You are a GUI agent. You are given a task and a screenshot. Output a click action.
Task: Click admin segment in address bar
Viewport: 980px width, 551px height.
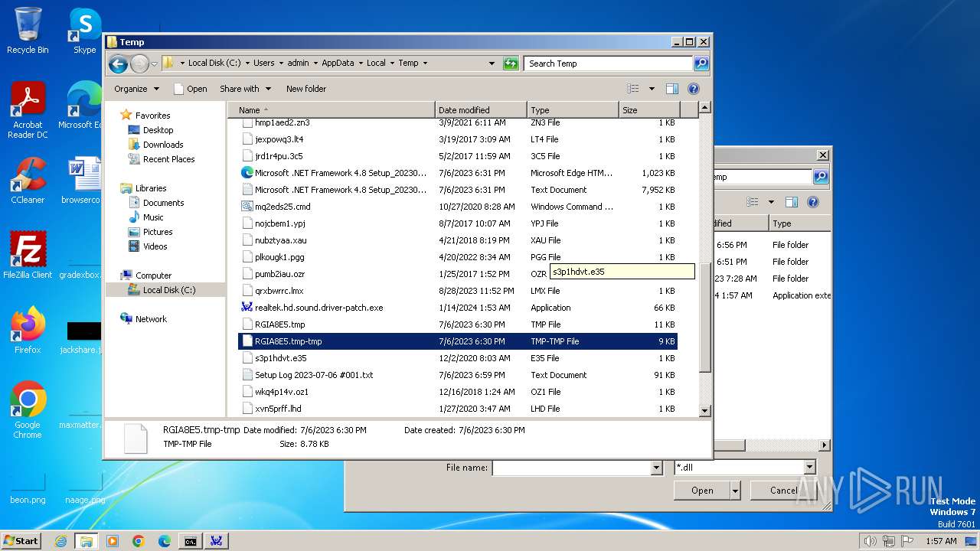click(x=298, y=64)
